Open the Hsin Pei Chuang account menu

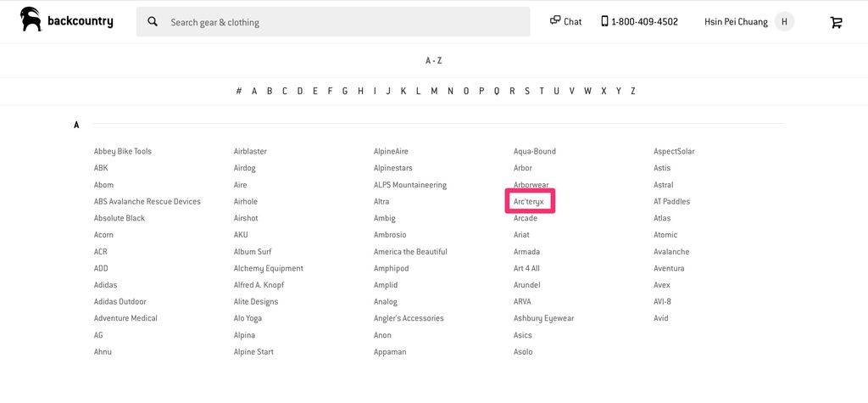736,22
